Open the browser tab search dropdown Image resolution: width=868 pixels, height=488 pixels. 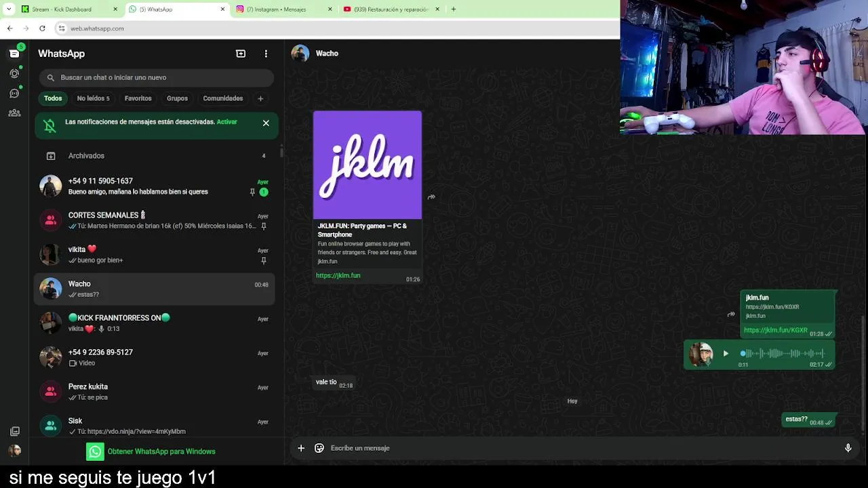[x=8, y=9]
